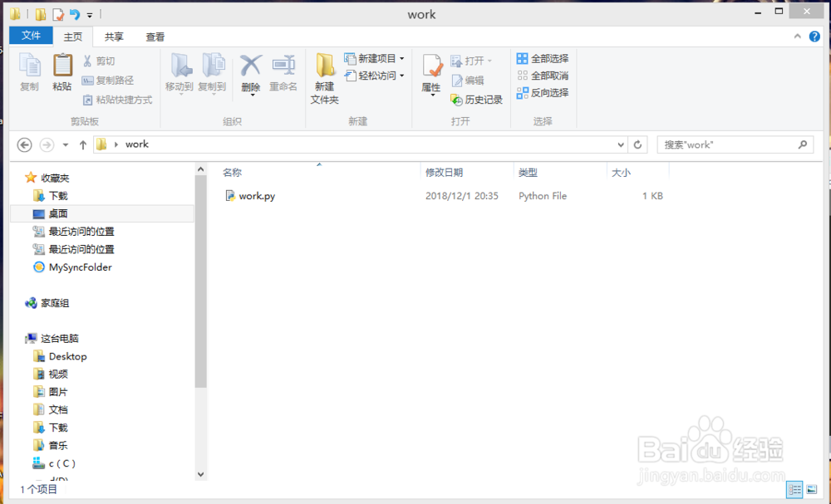The height and width of the screenshot is (504, 831).
Task: Click the Copy (复制) icon
Action: (29, 71)
